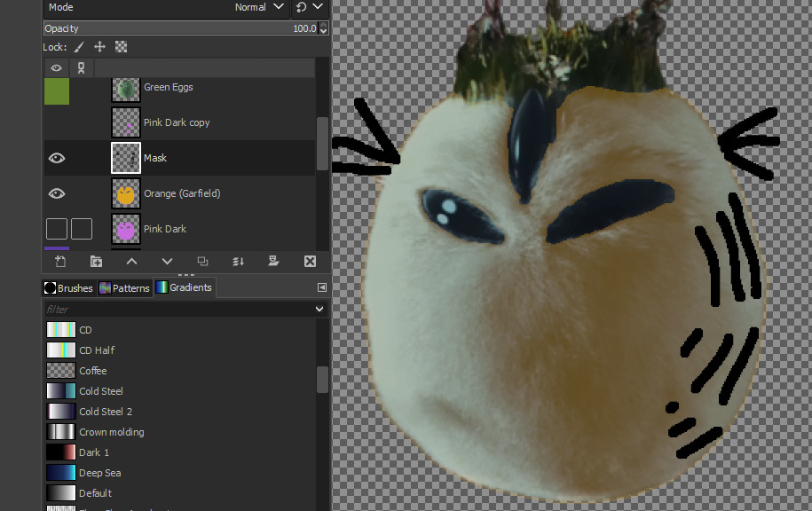The width and height of the screenshot is (812, 511).
Task: Click the eye visibility column header
Action: [x=57, y=67]
